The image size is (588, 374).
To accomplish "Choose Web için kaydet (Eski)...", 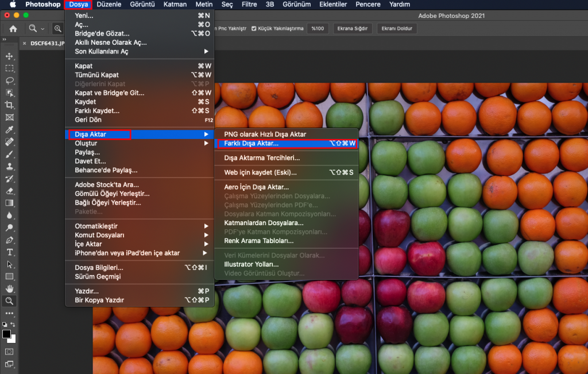I will coord(287,172).
